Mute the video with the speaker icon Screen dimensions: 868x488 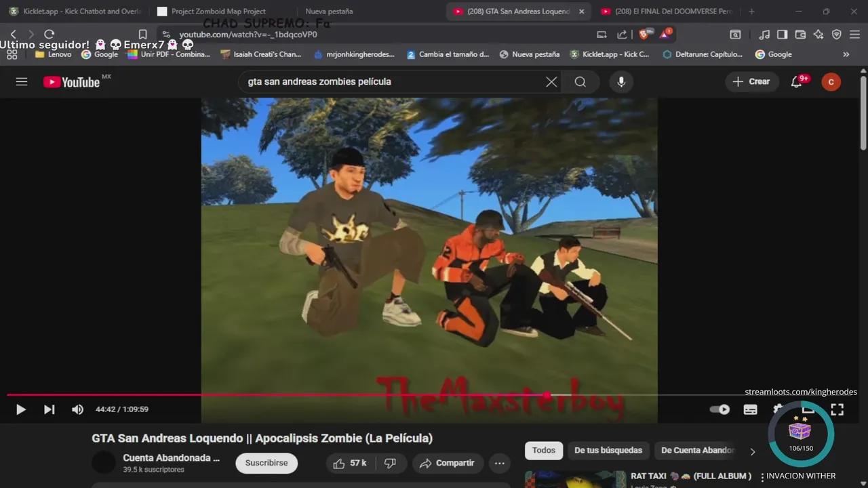click(x=78, y=409)
